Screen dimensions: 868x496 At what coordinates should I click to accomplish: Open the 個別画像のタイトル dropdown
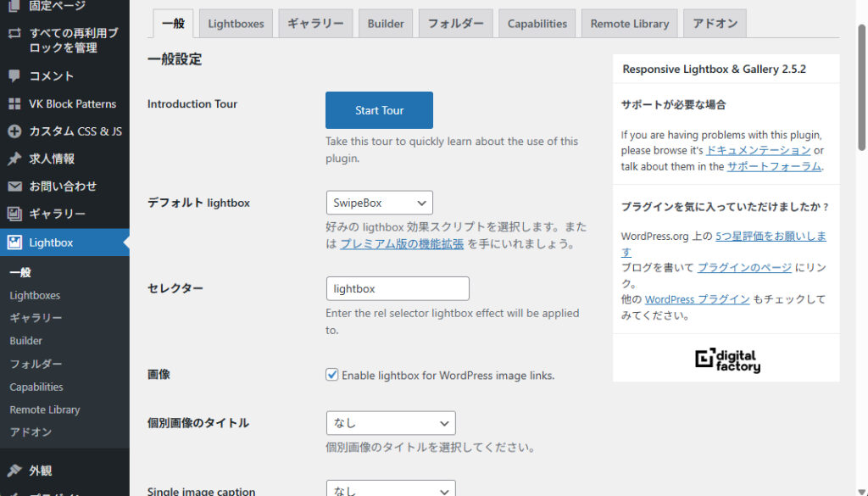(391, 423)
